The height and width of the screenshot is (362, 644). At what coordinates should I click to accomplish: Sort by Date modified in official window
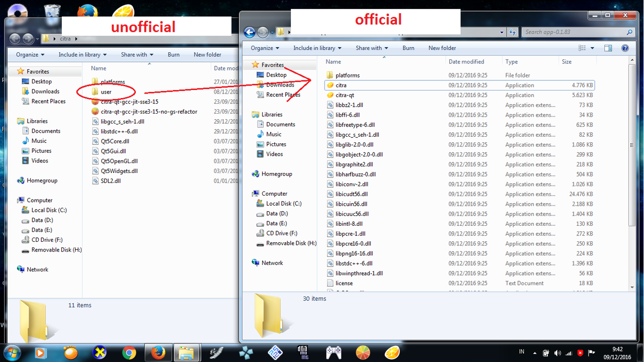pyautogui.click(x=474, y=62)
